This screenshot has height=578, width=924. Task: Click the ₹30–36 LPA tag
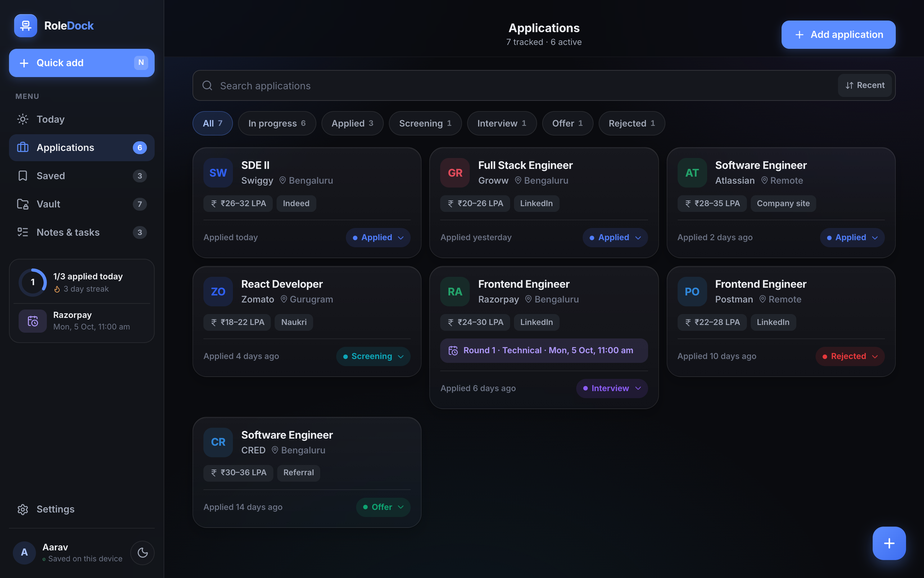pyautogui.click(x=238, y=473)
